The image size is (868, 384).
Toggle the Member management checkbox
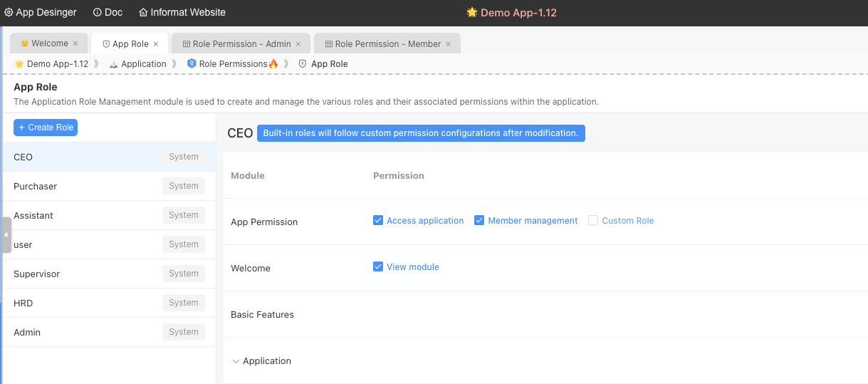(479, 221)
